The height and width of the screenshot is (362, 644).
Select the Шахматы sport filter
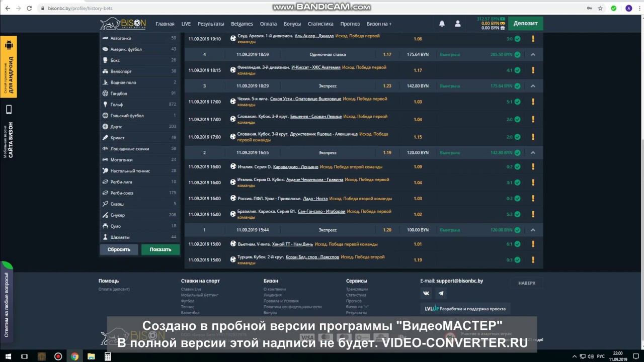click(140, 237)
